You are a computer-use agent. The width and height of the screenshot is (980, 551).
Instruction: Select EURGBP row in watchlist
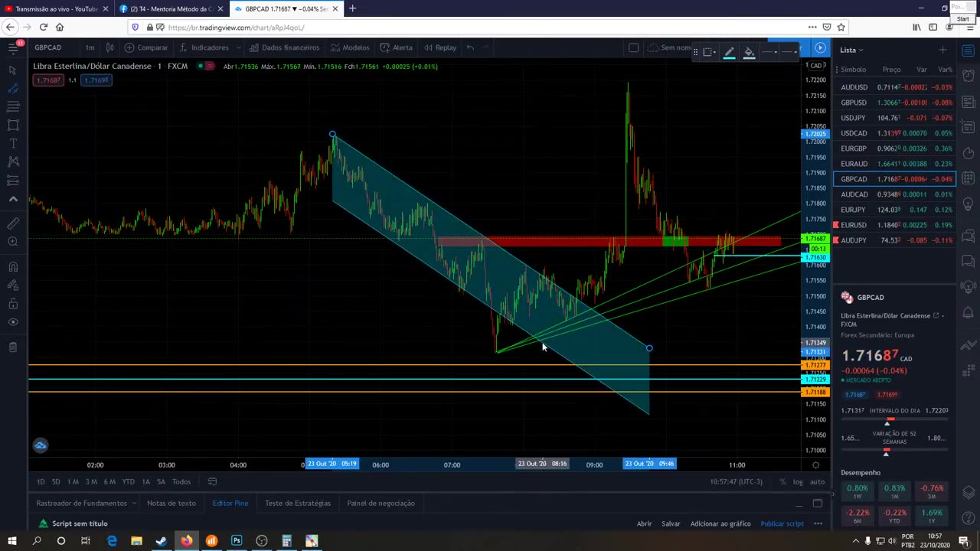(x=894, y=148)
